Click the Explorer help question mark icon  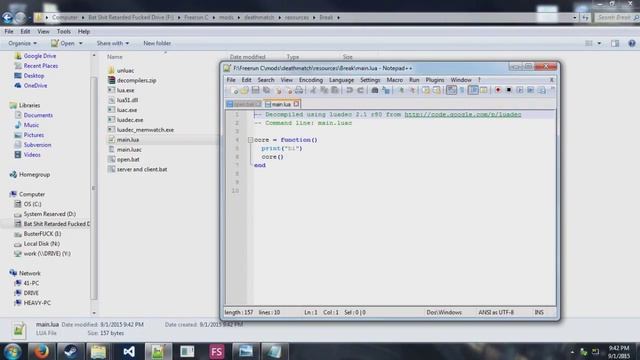coord(632,43)
